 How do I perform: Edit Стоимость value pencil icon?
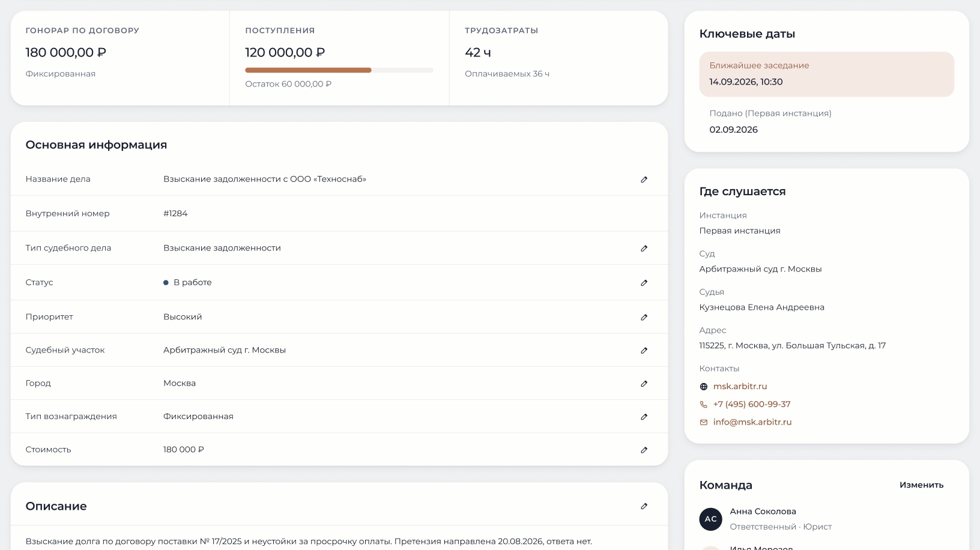coord(644,450)
